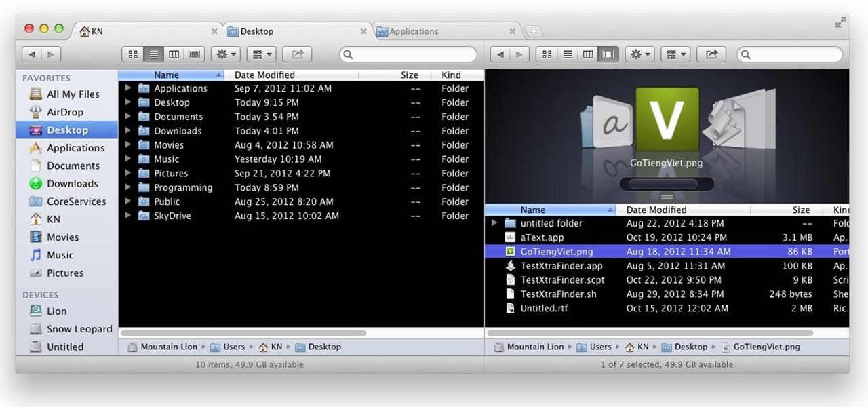Screen dimensions: 868x407
Task: Go forward in the right pane
Action: (x=519, y=54)
